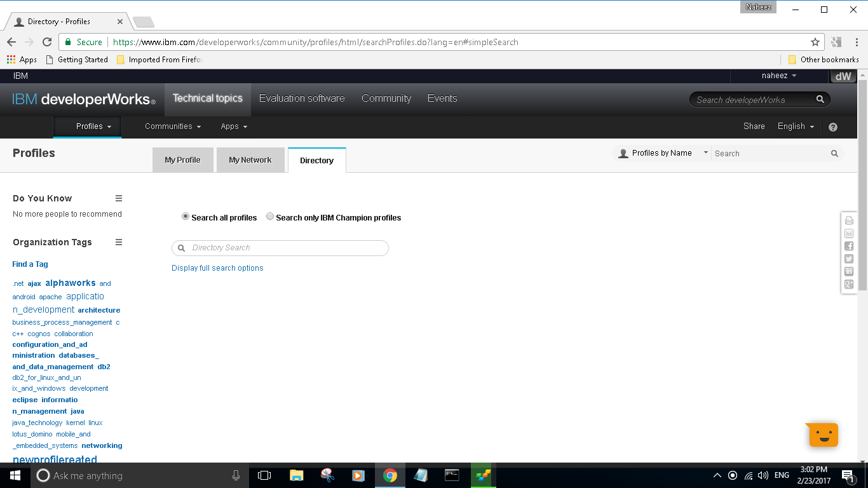Image resolution: width=868 pixels, height=488 pixels.
Task: Click the print icon in side toolbar
Action: (849, 220)
